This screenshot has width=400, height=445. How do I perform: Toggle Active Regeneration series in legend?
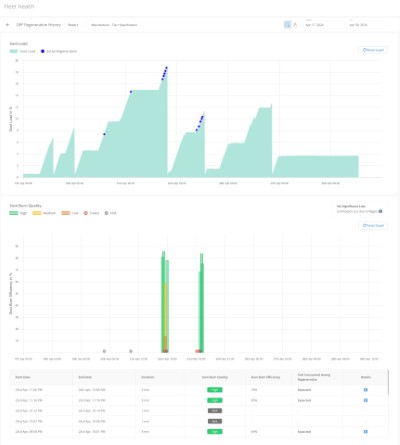pyautogui.click(x=59, y=51)
